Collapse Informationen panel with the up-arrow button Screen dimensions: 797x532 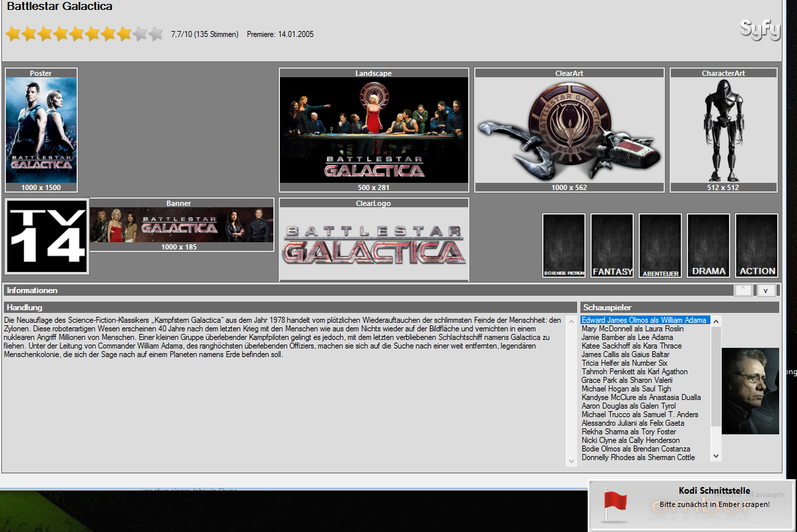[744, 290]
